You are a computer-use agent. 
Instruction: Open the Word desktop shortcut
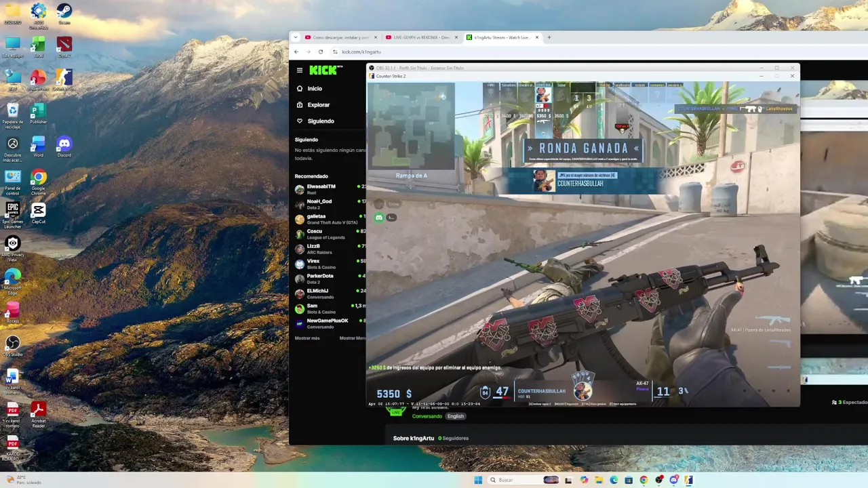click(39, 146)
